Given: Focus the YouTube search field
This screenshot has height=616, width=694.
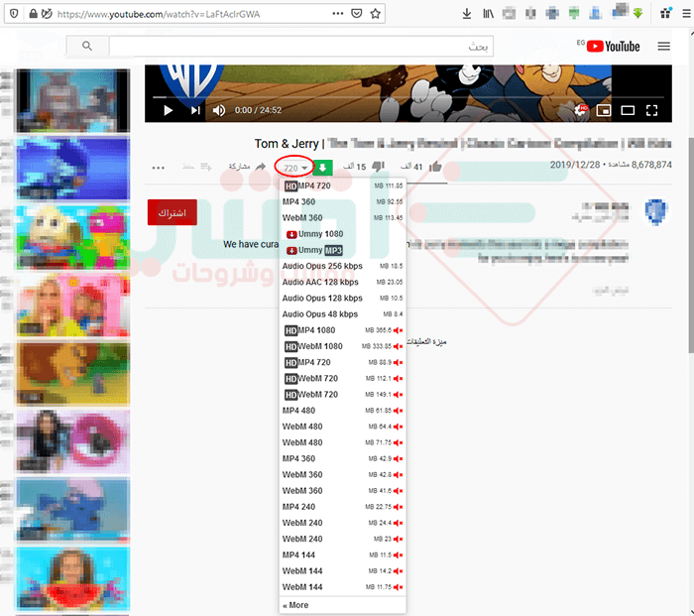Looking at the screenshot, I should point(301,46).
